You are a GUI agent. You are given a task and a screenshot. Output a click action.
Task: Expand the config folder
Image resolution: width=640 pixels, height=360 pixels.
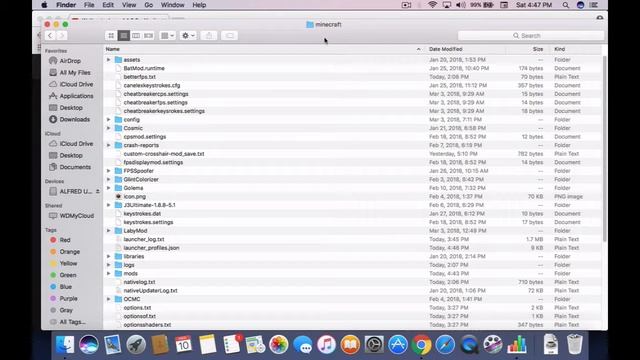[109, 120]
